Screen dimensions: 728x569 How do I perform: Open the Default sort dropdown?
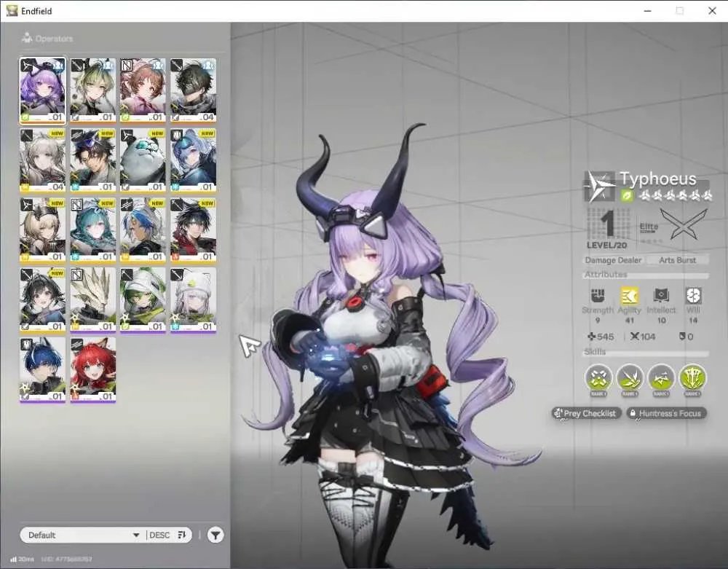click(x=83, y=535)
